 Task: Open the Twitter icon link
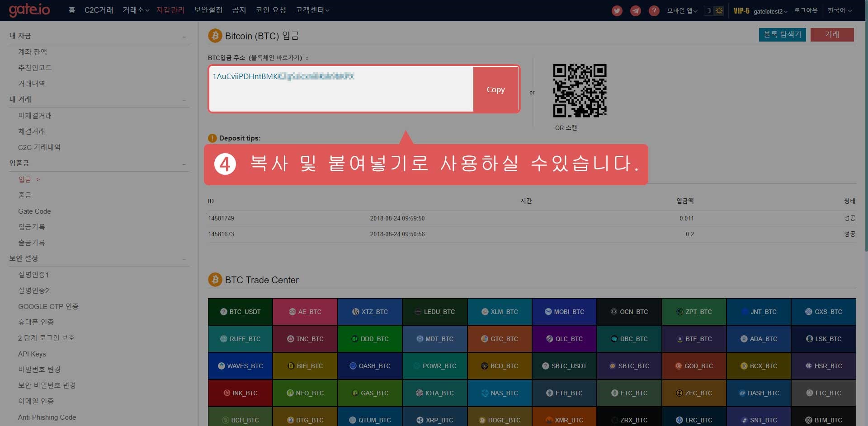617,11
